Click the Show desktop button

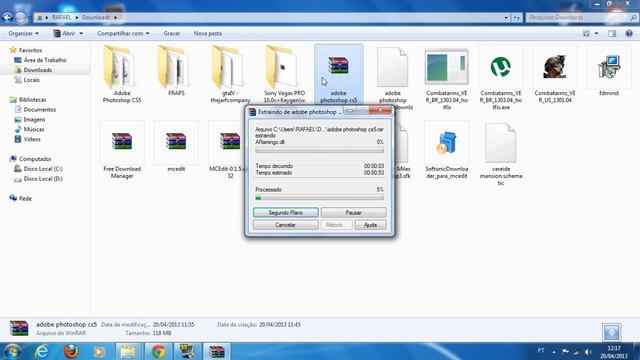[x=637, y=351]
